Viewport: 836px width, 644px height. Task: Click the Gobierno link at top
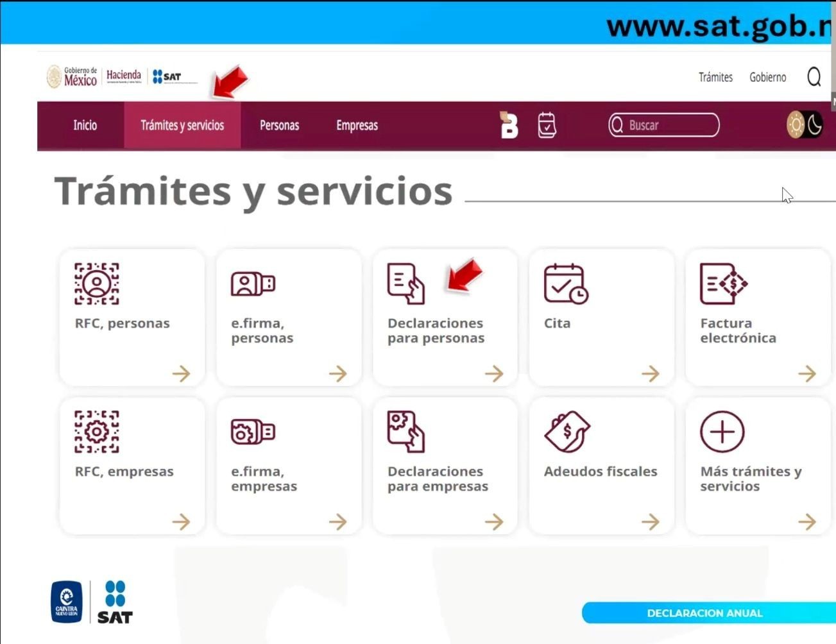tap(767, 78)
